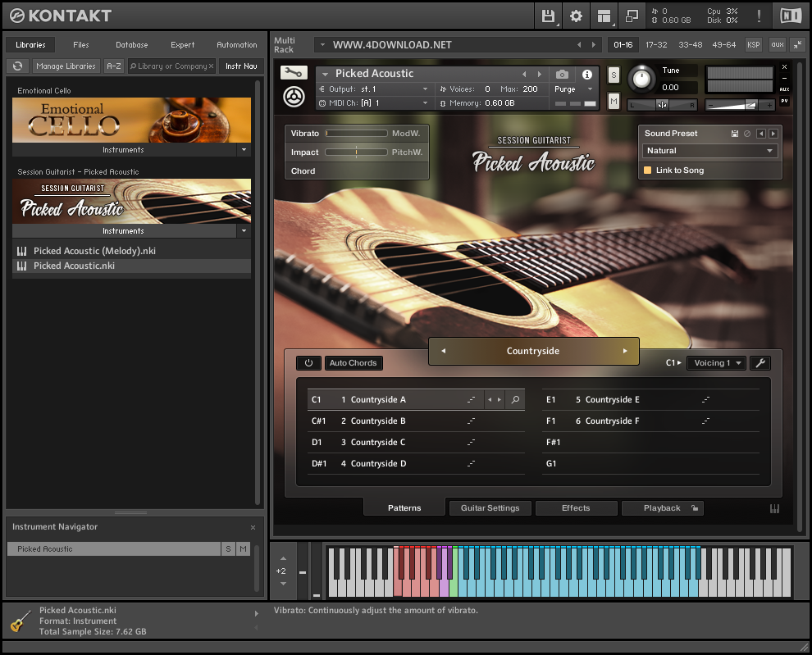Switch to the Database tab
Image resolution: width=812 pixels, height=655 pixels.
point(131,45)
